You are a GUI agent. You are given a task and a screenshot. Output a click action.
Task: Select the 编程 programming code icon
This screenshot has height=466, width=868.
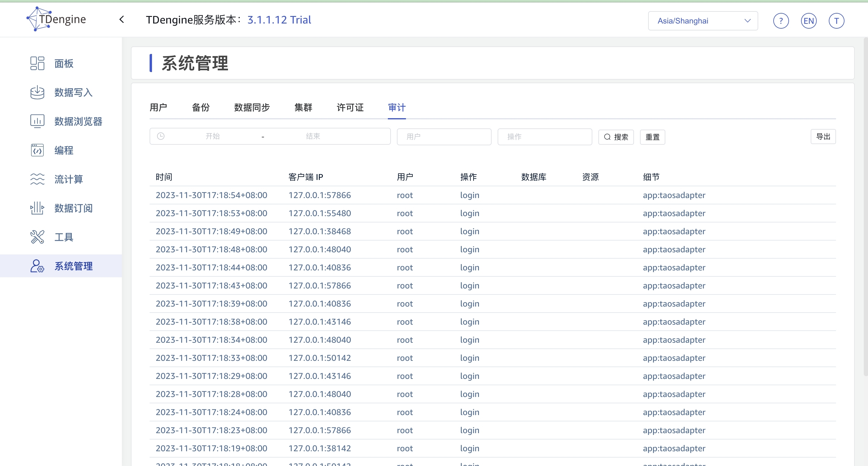[x=37, y=150]
